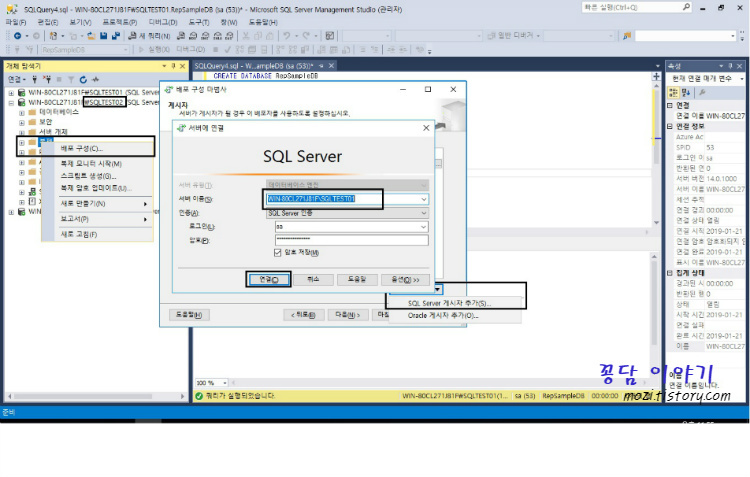Collapse the SQLTEST02 server node
750x477 pixels.
[11, 102]
